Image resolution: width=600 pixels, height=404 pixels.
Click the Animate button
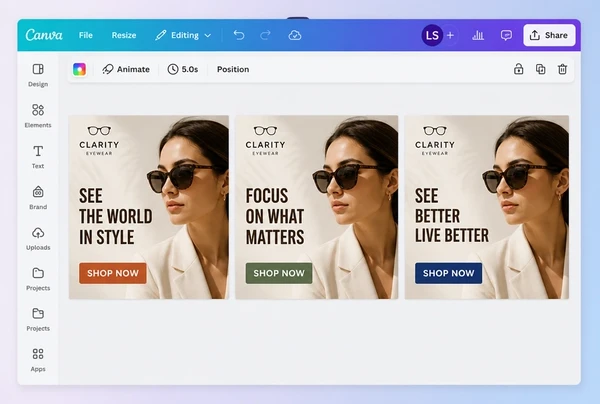[x=126, y=69]
